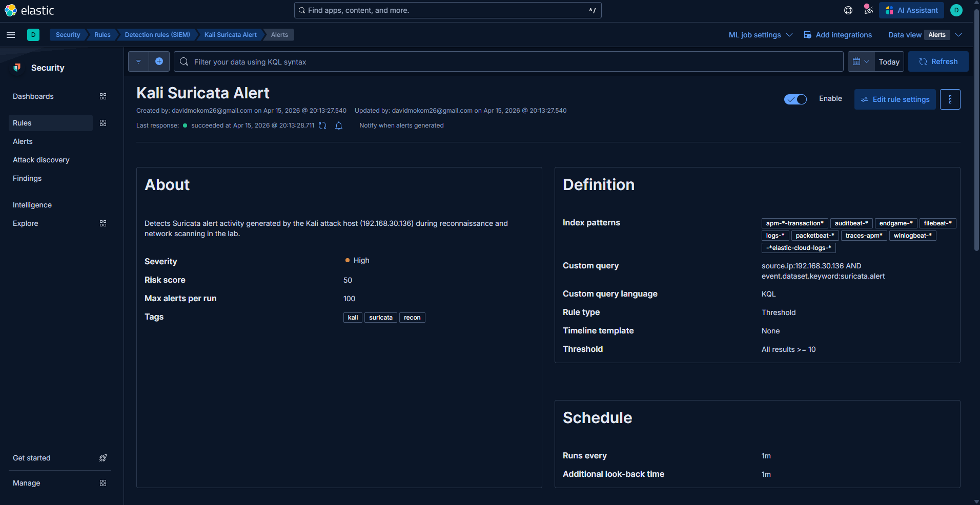Image resolution: width=980 pixels, height=505 pixels.
Task: Click the Alerts breadcrumb at the end
Action: (x=279, y=35)
